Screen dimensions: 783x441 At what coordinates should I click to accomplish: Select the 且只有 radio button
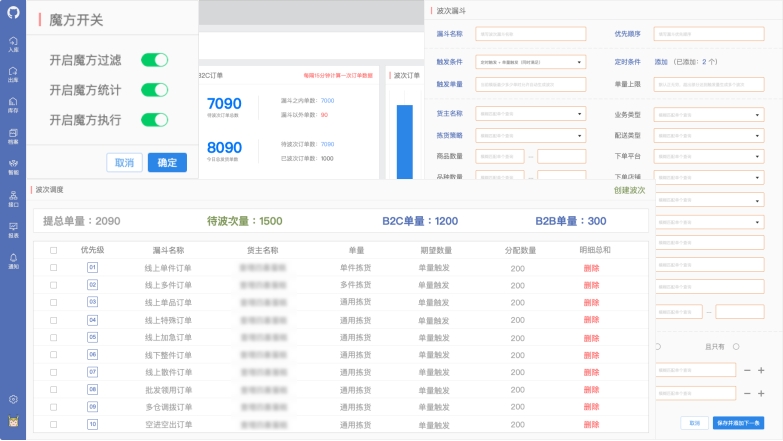736,347
